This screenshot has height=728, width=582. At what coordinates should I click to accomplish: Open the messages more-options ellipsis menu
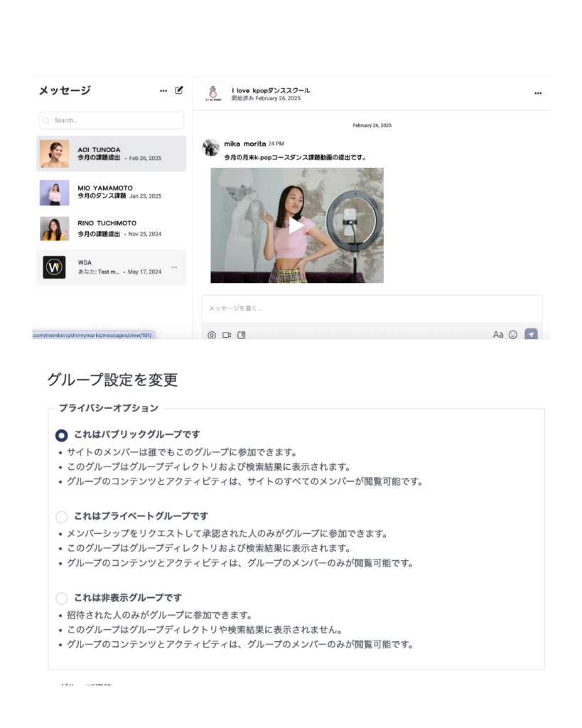point(163,91)
